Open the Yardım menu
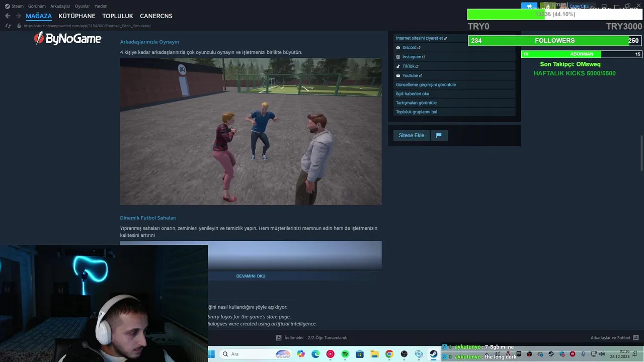The height and width of the screenshot is (362, 644). pyautogui.click(x=101, y=6)
